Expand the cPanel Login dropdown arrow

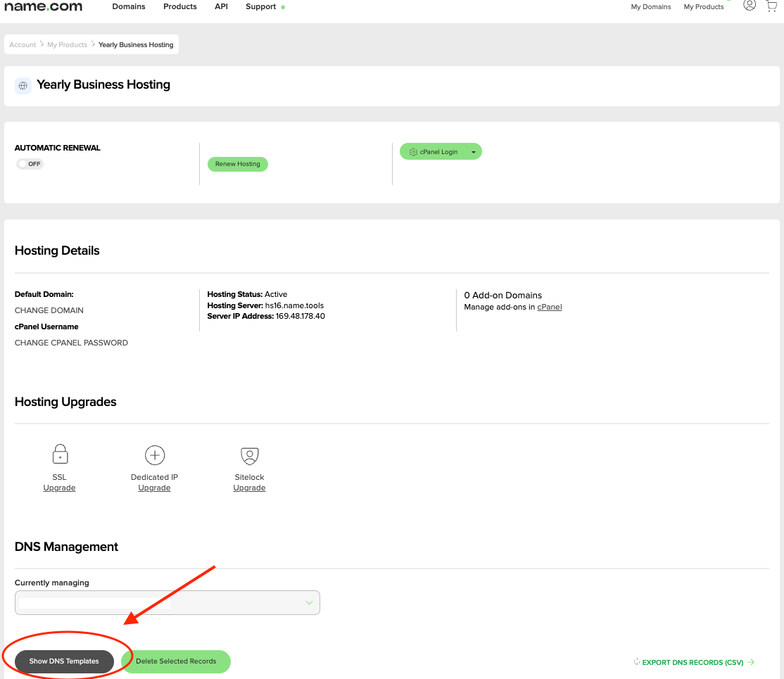(474, 152)
